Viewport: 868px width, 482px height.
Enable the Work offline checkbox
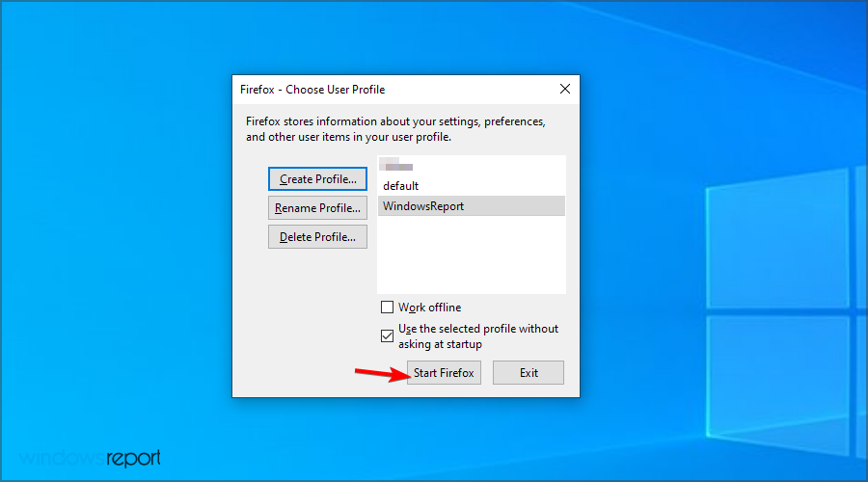(x=387, y=308)
